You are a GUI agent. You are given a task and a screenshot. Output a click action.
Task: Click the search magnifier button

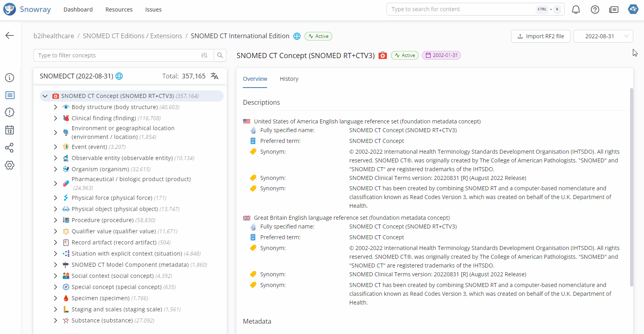click(220, 55)
